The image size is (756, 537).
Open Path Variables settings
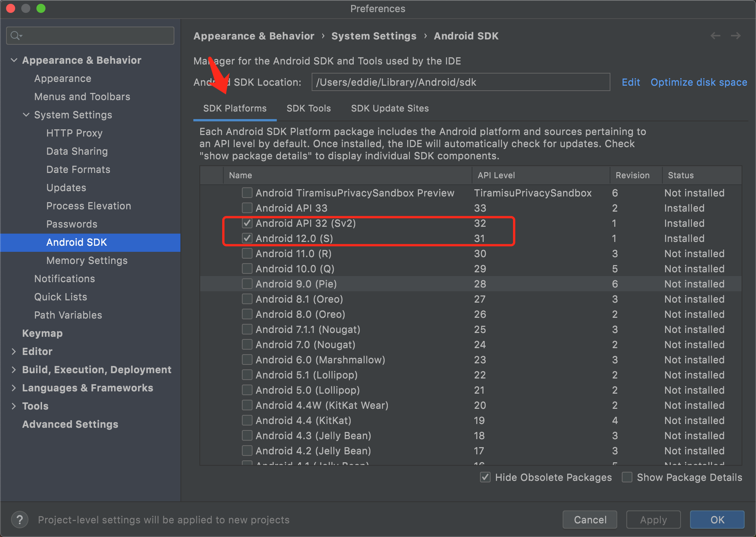(x=68, y=315)
